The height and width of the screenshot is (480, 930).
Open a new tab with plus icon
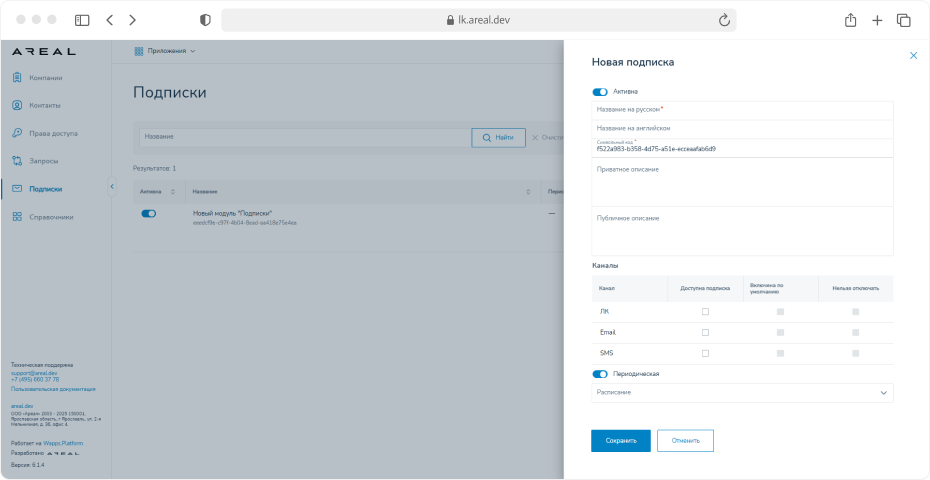pos(877,20)
